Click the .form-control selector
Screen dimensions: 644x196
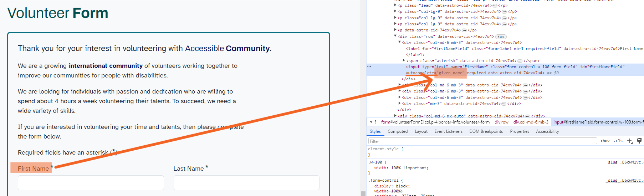click(384, 181)
